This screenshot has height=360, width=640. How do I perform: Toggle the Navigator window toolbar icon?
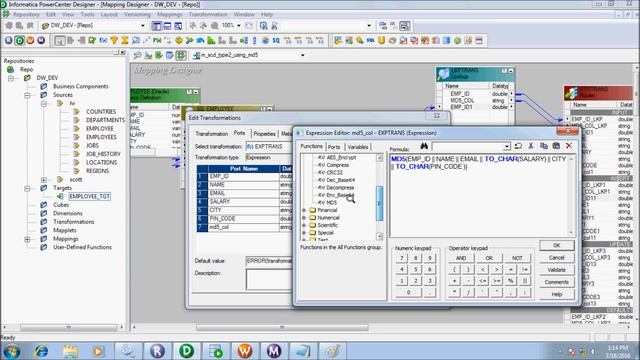pyautogui.click(x=156, y=26)
